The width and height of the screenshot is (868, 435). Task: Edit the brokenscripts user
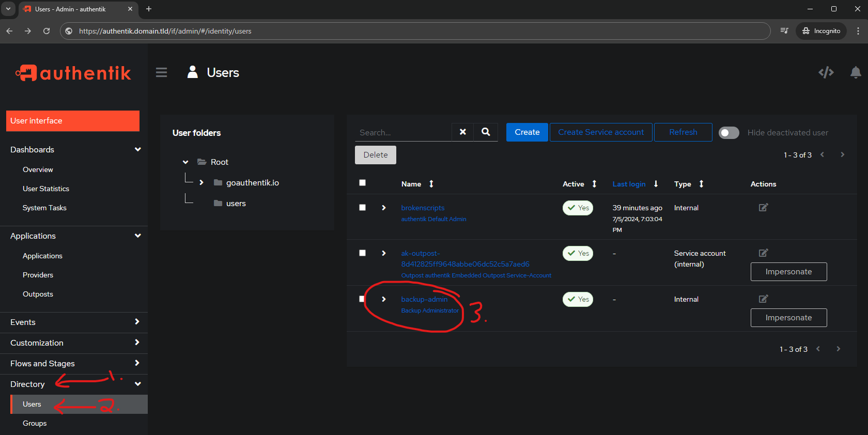point(763,207)
